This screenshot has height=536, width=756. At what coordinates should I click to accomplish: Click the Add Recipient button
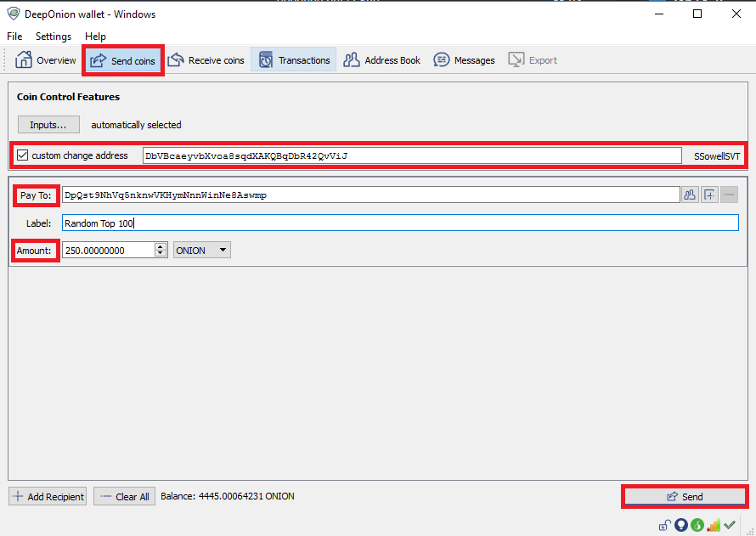pyautogui.click(x=48, y=496)
